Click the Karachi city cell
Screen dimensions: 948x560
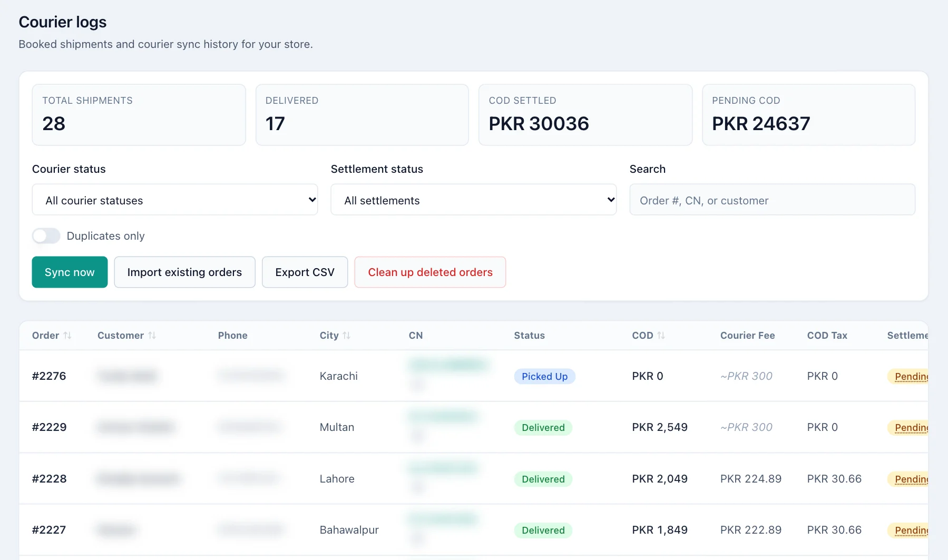click(x=338, y=376)
